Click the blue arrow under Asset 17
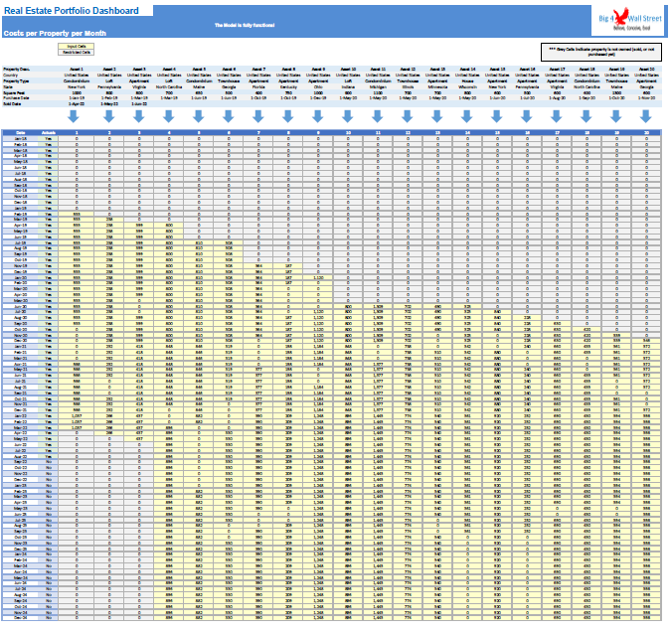The height and width of the screenshot is (632, 672). click(557, 116)
